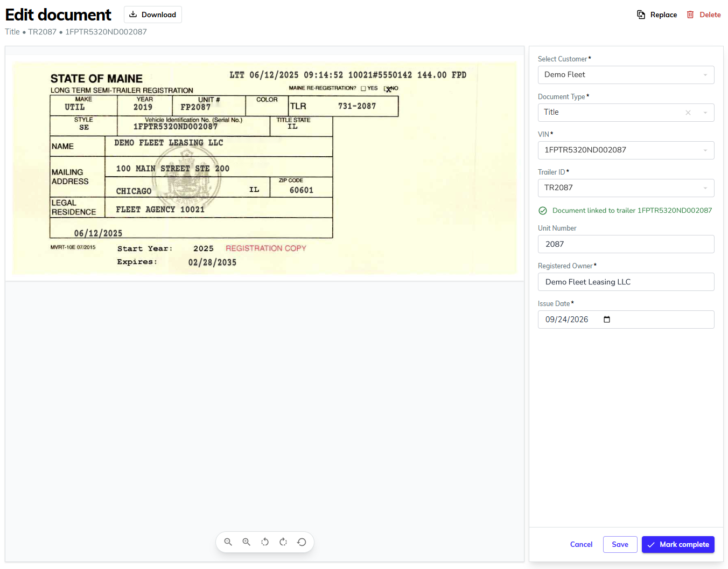Reset the document view

[302, 542]
